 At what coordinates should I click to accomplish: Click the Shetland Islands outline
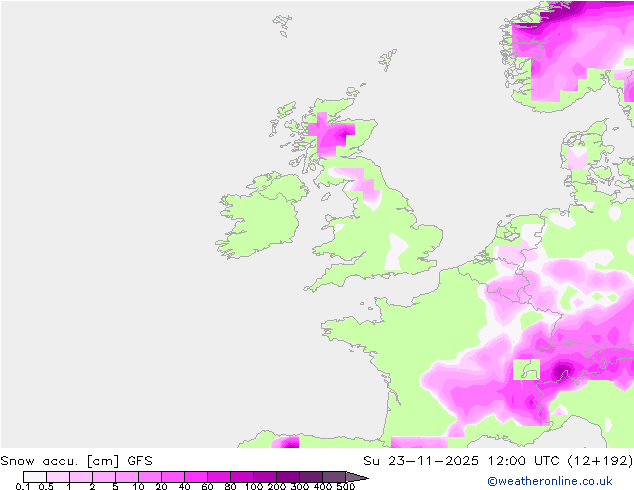[x=388, y=60]
